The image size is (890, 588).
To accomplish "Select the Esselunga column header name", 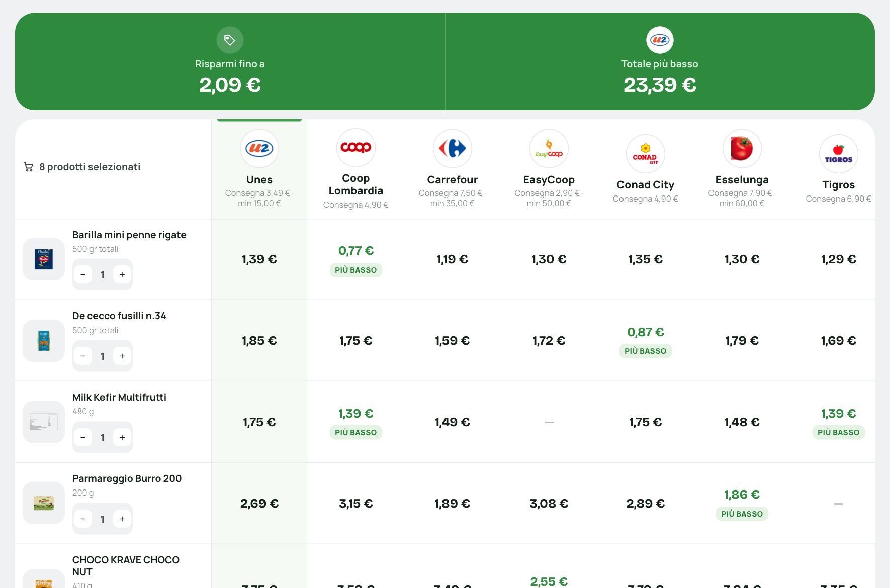I will pos(742,180).
